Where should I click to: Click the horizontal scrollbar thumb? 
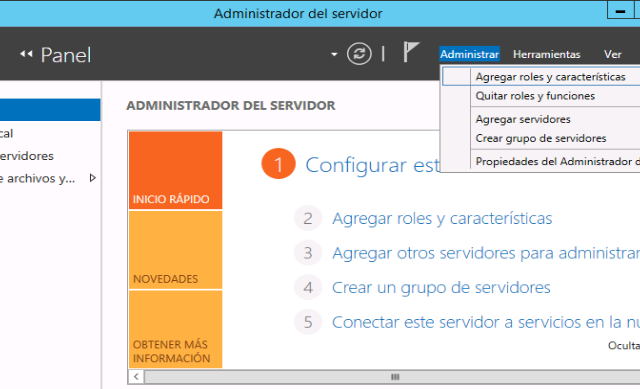395,377
